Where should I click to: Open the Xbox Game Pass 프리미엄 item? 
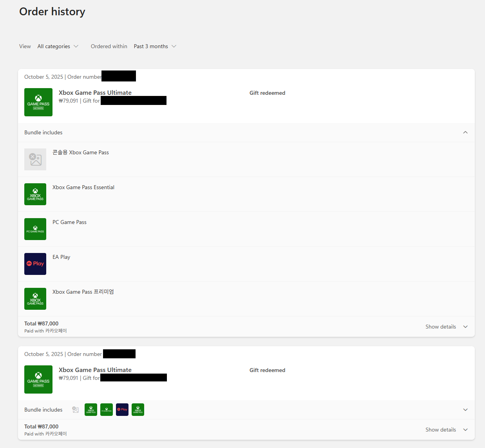[x=83, y=292]
